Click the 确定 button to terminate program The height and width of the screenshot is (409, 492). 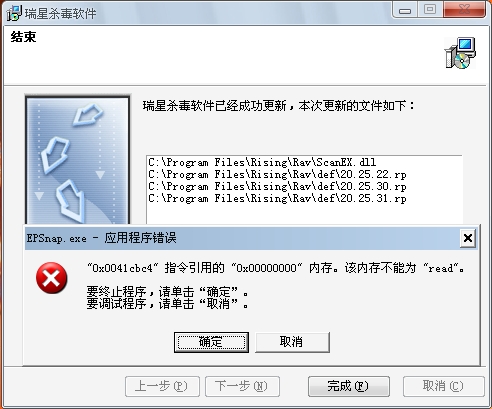pyautogui.click(x=211, y=342)
